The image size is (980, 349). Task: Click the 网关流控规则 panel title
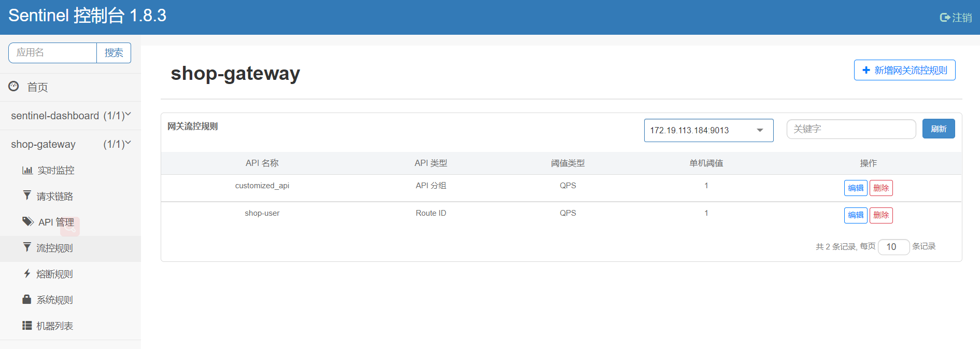pyautogui.click(x=192, y=127)
